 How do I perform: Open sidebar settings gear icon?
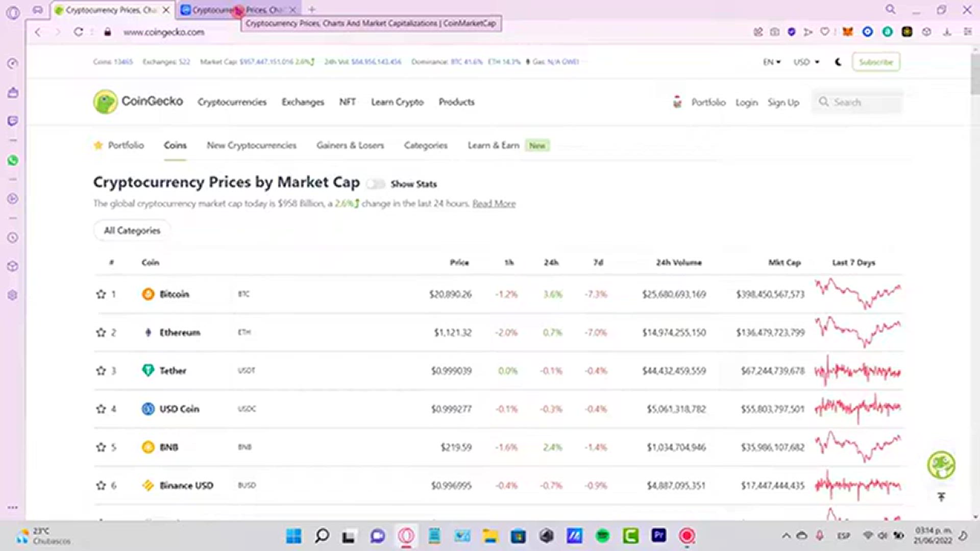(13, 295)
